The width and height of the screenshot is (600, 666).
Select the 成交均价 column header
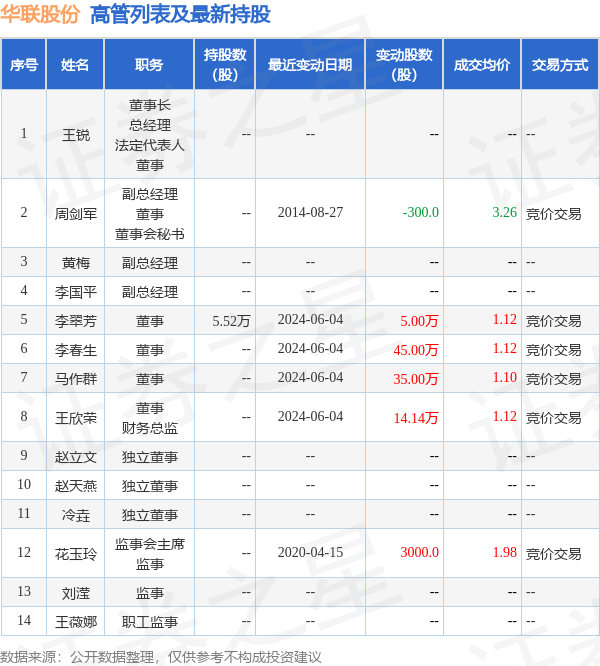coord(482,65)
